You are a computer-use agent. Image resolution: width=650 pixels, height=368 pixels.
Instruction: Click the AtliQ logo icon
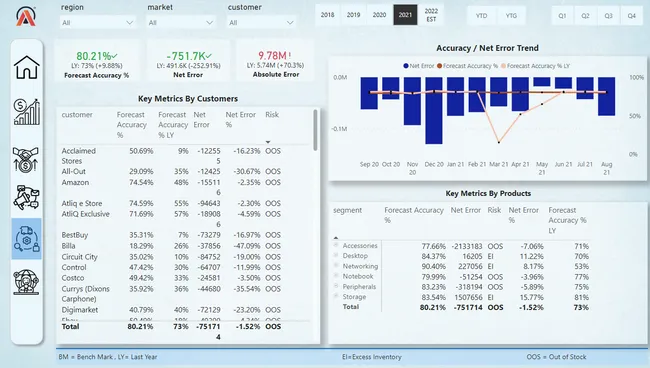click(26, 16)
